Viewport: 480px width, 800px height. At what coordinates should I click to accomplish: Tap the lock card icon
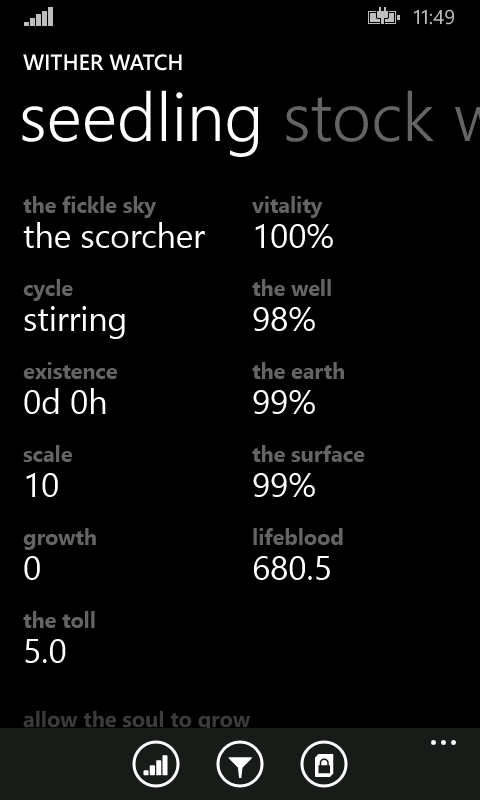click(x=324, y=764)
